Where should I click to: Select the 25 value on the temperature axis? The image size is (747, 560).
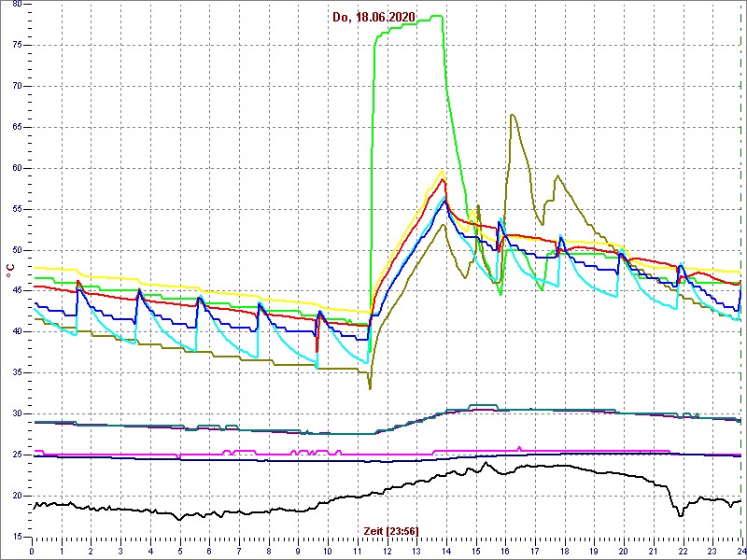(x=18, y=455)
